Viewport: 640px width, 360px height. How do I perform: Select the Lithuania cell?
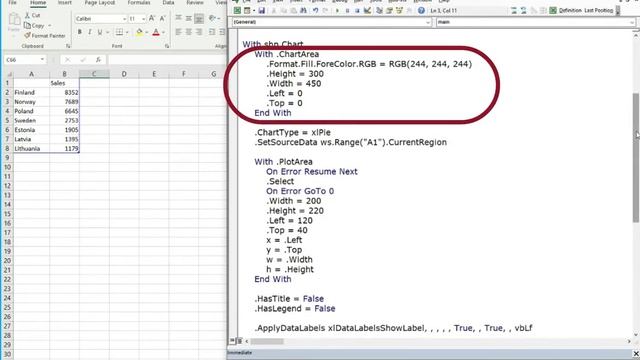31,149
